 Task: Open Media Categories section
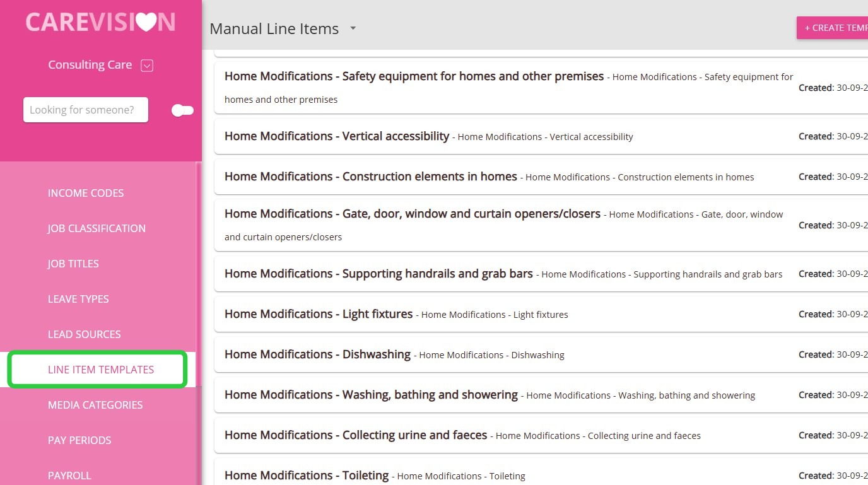click(x=95, y=405)
